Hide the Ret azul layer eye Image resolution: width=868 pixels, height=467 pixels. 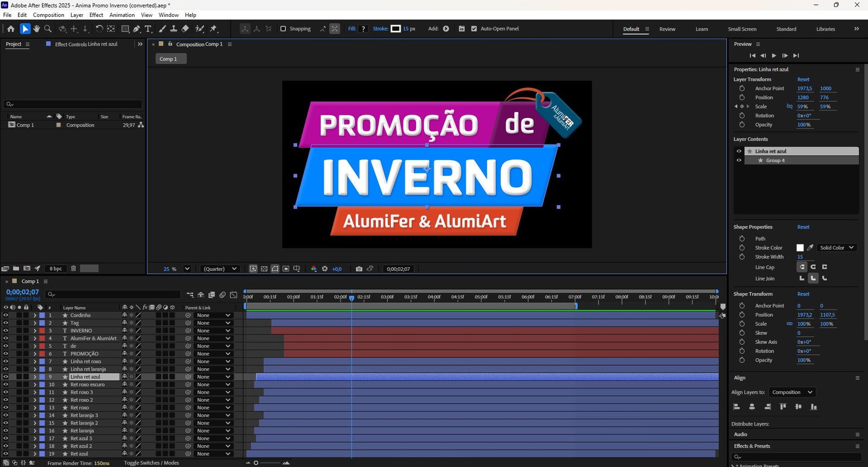pyautogui.click(x=5, y=453)
